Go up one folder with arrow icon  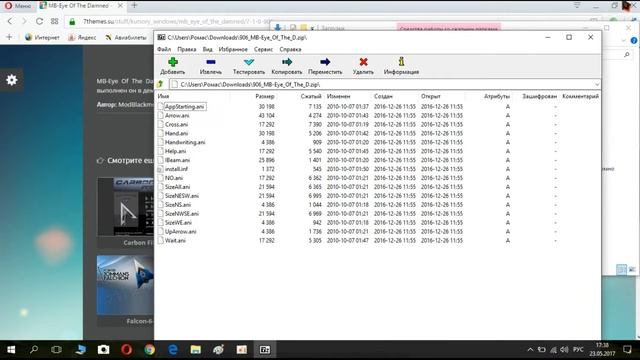(x=160, y=84)
